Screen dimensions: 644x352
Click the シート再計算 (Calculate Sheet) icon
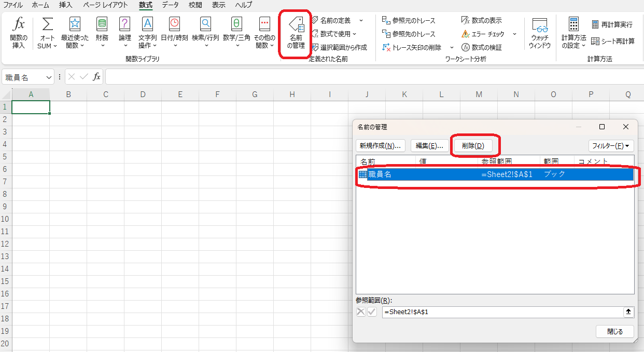[613, 40]
